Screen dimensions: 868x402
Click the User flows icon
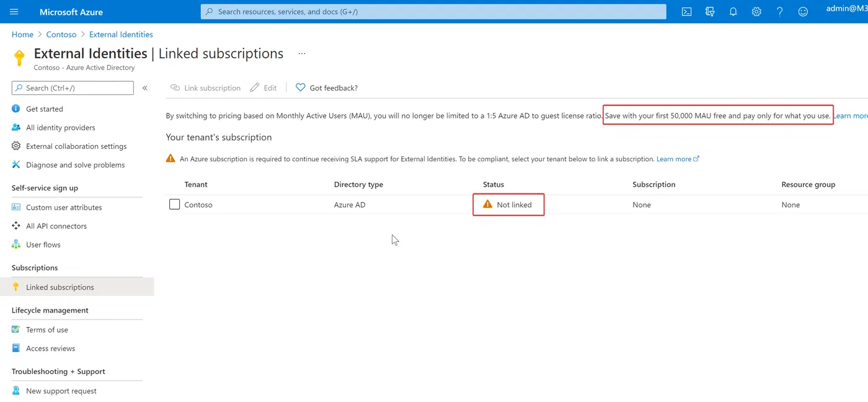coord(16,244)
